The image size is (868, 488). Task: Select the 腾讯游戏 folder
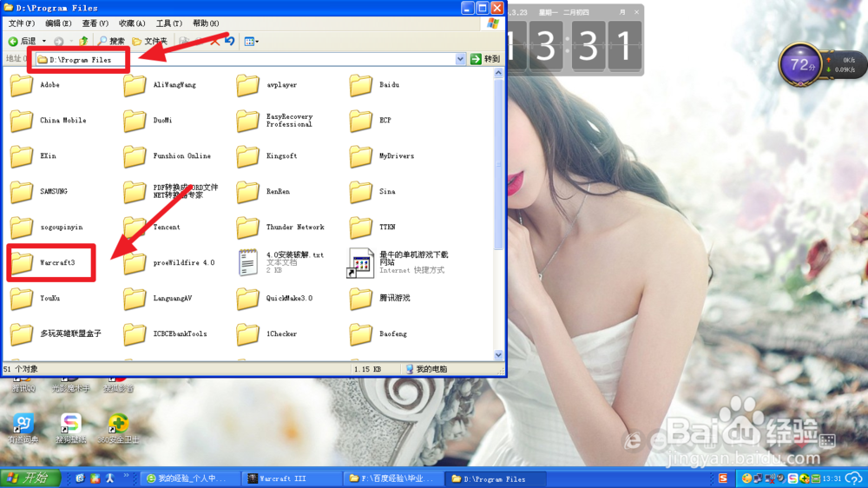tap(380, 298)
